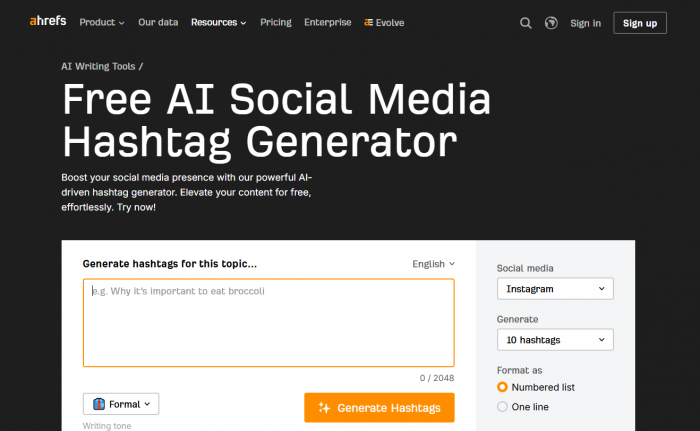Click the Ahrefs logo
This screenshot has height=431, width=700.
pyautogui.click(x=48, y=21)
